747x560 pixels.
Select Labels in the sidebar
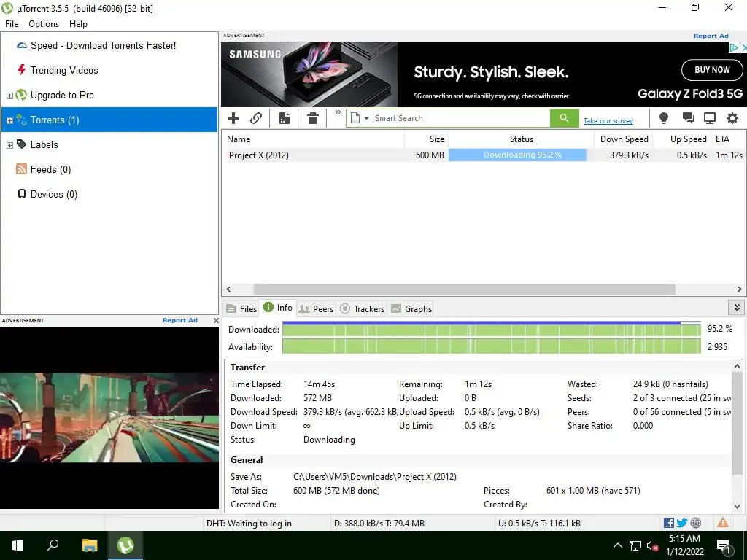[x=44, y=145]
